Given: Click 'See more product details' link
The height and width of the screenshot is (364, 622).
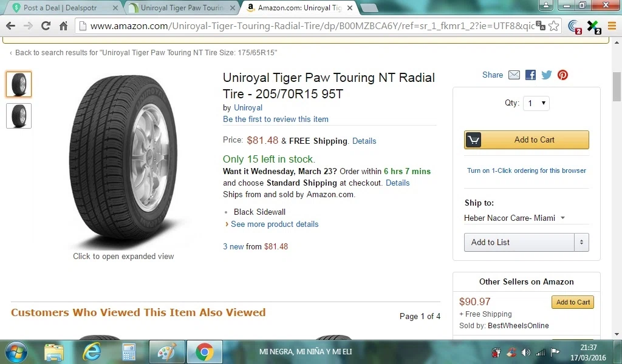Looking at the screenshot, I should (x=274, y=224).
